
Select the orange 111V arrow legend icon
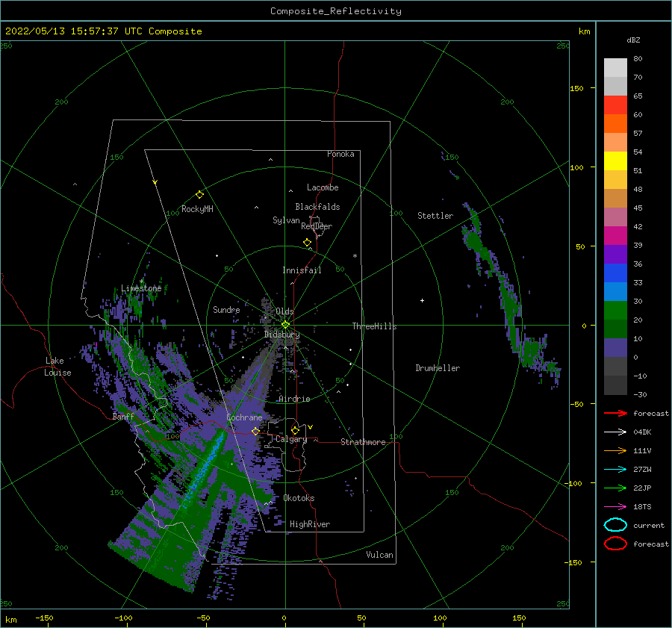click(615, 450)
